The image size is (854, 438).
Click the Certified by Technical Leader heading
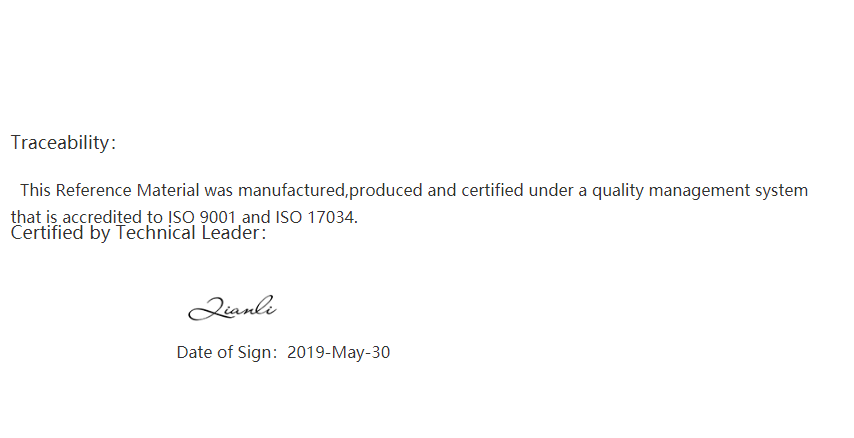[138, 233]
